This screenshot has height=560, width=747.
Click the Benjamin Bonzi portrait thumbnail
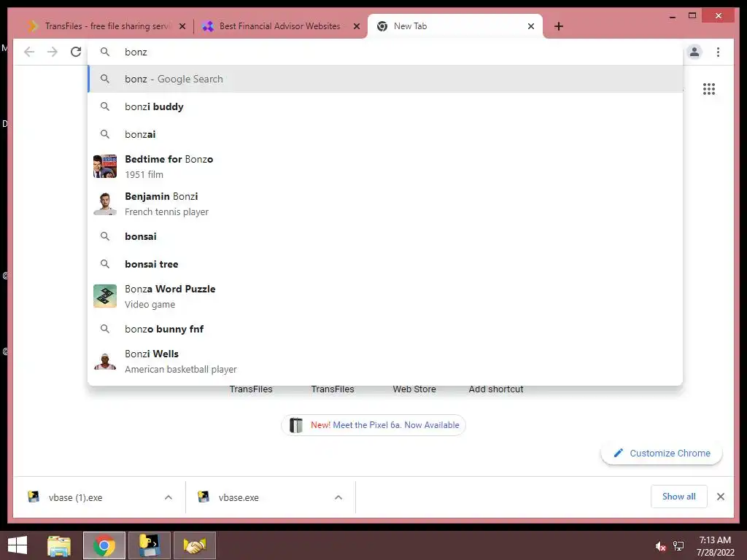coord(105,203)
